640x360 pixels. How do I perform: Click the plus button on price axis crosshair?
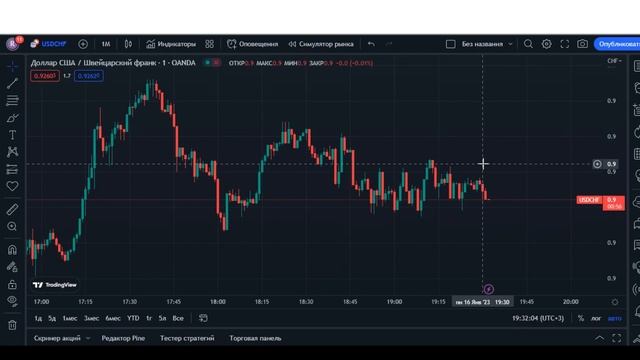[x=597, y=164]
